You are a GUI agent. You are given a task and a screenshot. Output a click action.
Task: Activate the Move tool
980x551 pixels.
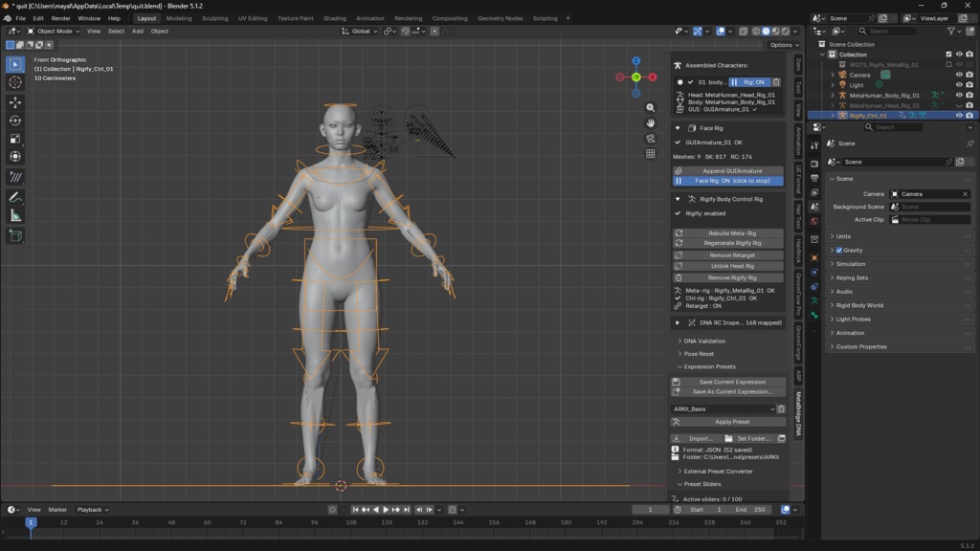click(x=15, y=102)
